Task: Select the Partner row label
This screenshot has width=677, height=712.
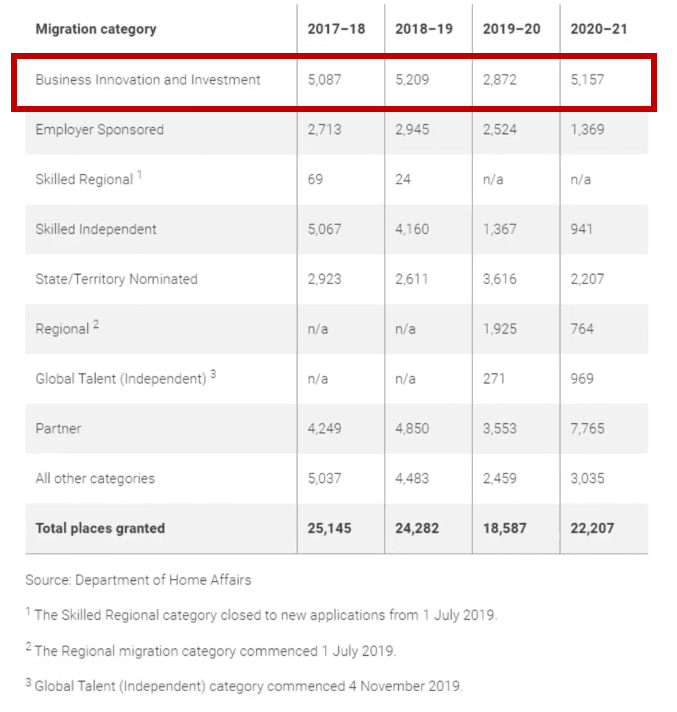Action: click(58, 429)
